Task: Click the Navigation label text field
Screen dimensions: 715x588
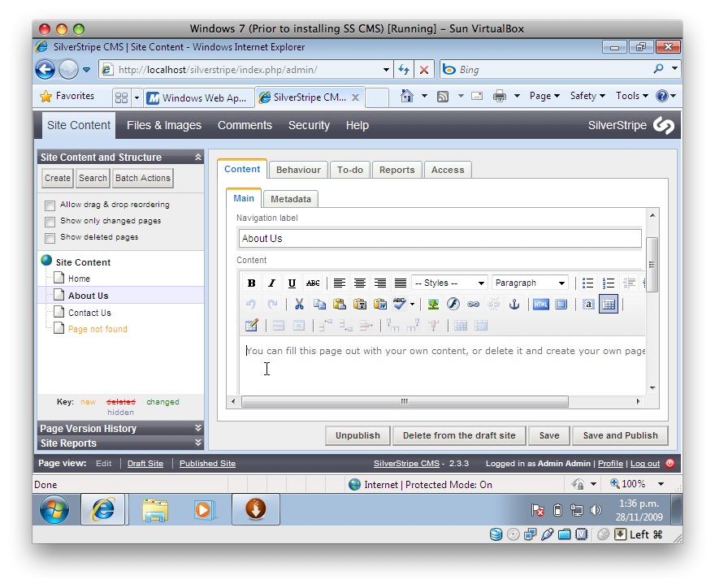Action: (x=440, y=239)
